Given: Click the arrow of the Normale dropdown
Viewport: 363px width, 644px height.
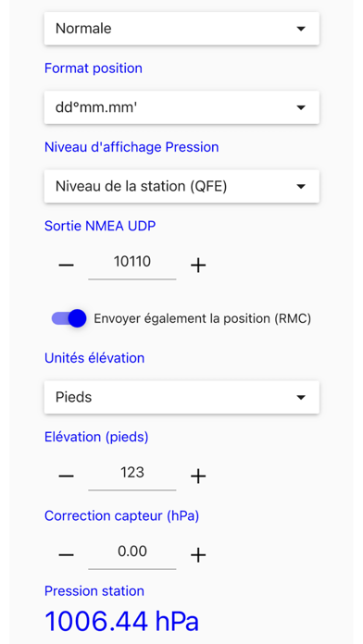Looking at the screenshot, I should pos(301,29).
